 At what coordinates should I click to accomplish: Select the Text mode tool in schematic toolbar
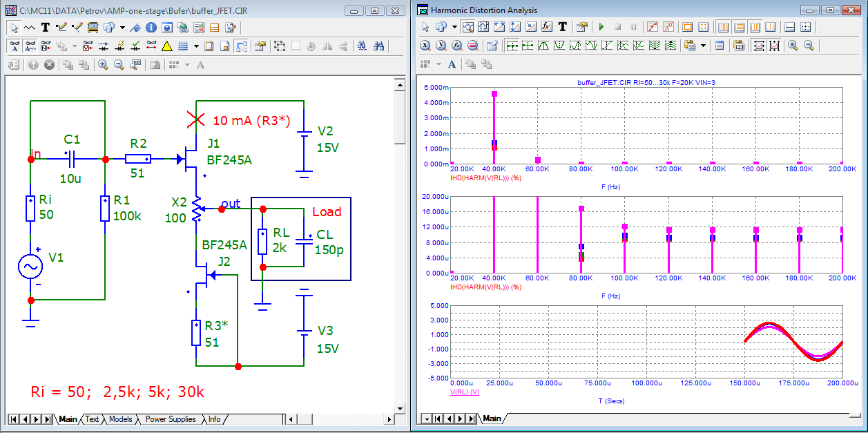pos(46,28)
